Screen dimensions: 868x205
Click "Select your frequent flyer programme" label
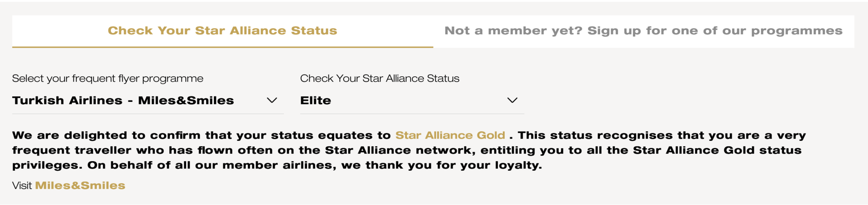(108, 78)
